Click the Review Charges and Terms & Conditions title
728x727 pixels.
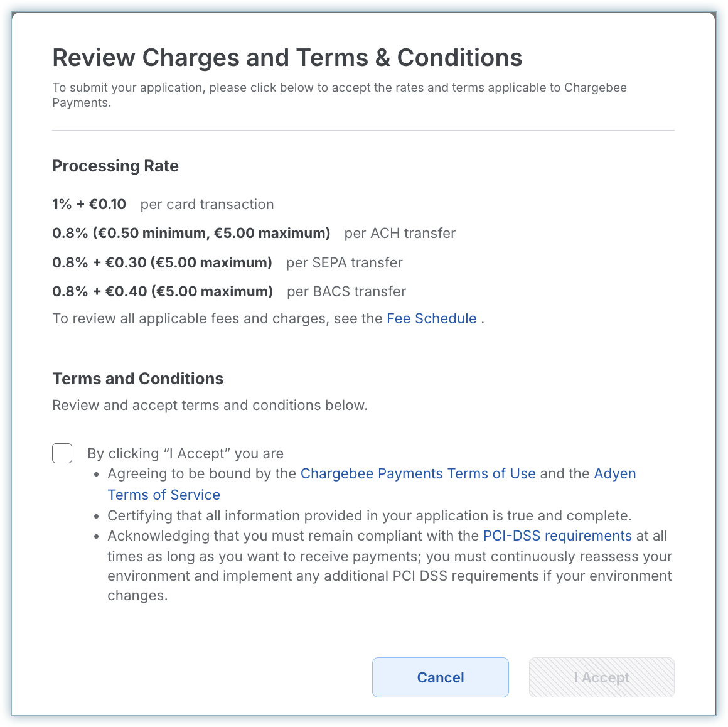pyautogui.click(x=287, y=58)
